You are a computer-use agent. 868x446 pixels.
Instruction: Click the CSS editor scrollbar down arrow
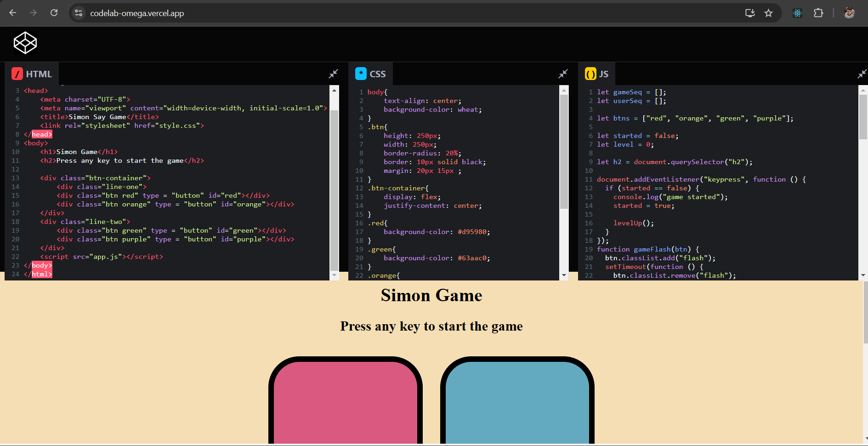pyautogui.click(x=564, y=275)
